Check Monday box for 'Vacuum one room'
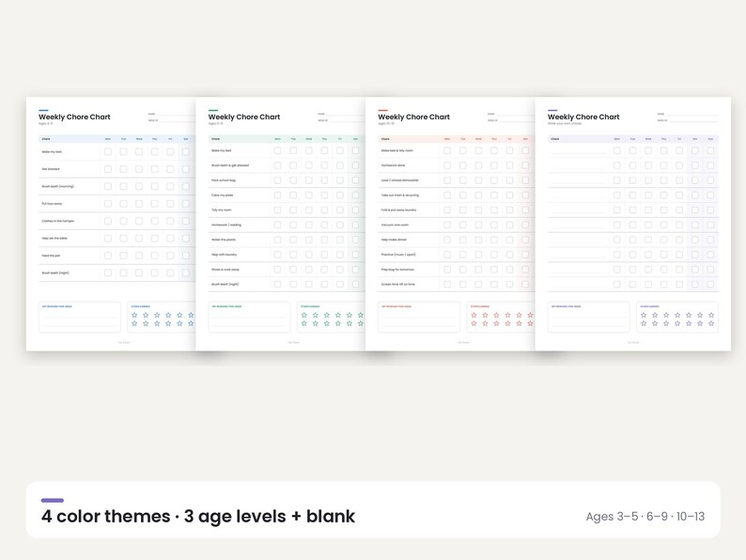746x560 pixels. tap(447, 225)
